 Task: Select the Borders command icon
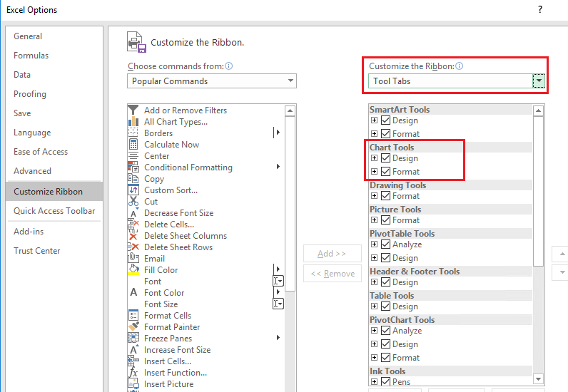(x=133, y=133)
